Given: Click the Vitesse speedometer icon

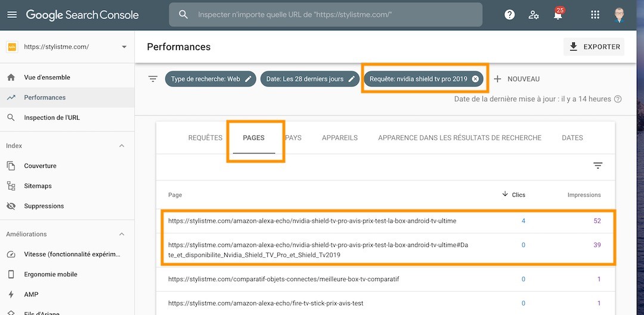Looking at the screenshot, I should [x=11, y=254].
